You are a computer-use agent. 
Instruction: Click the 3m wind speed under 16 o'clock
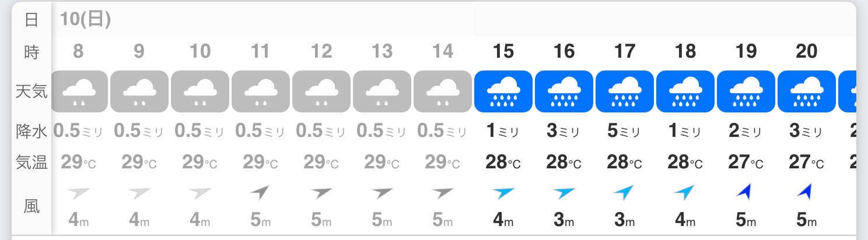point(564,220)
